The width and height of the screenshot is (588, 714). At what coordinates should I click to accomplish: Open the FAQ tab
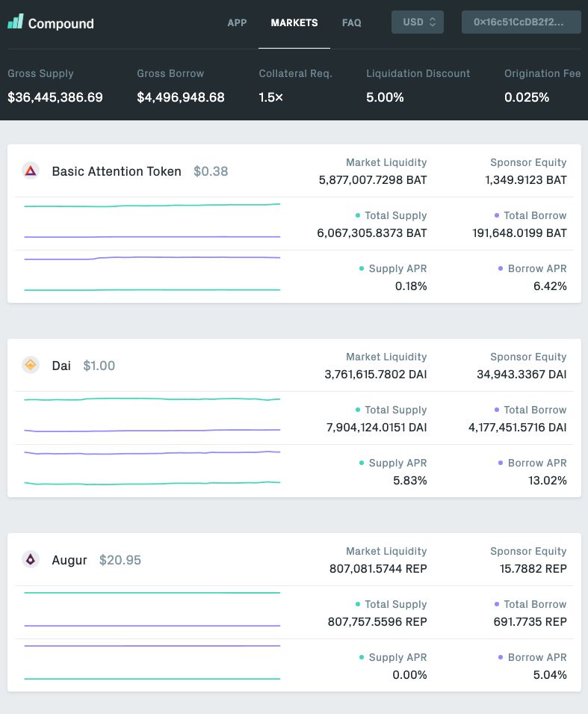[352, 22]
